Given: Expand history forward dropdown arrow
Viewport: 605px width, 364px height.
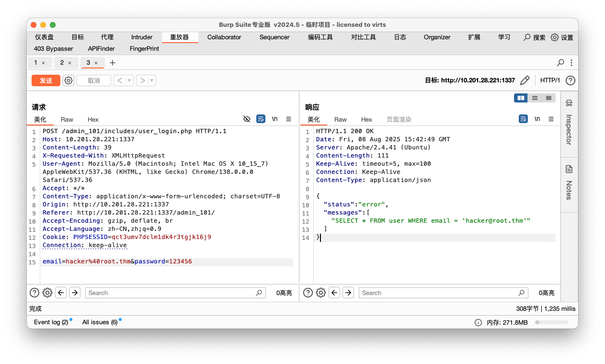Looking at the screenshot, I should [152, 80].
